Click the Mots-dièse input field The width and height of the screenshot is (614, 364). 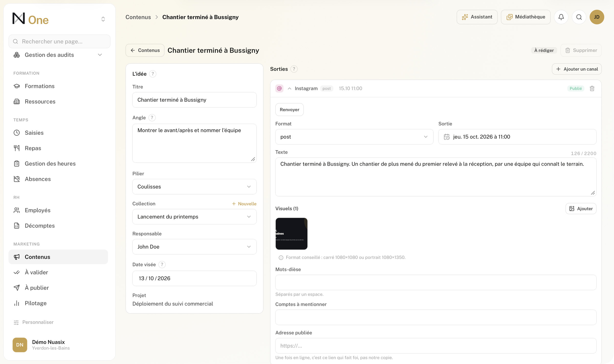(436, 282)
